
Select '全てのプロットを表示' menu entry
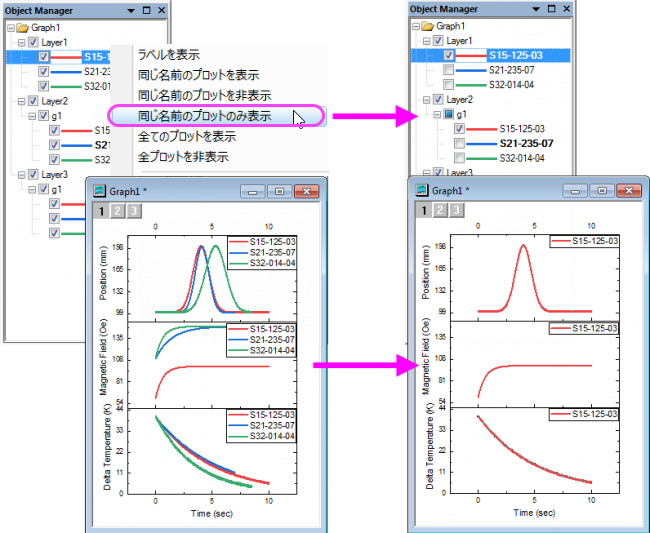(187, 136)
